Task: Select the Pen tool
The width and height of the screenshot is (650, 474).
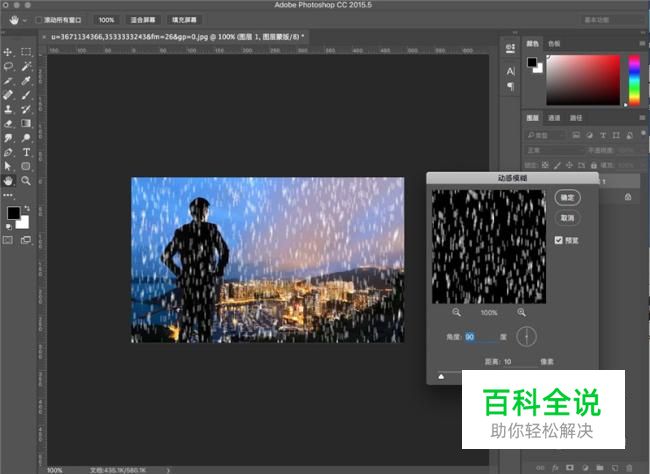Action: point(8,152)
